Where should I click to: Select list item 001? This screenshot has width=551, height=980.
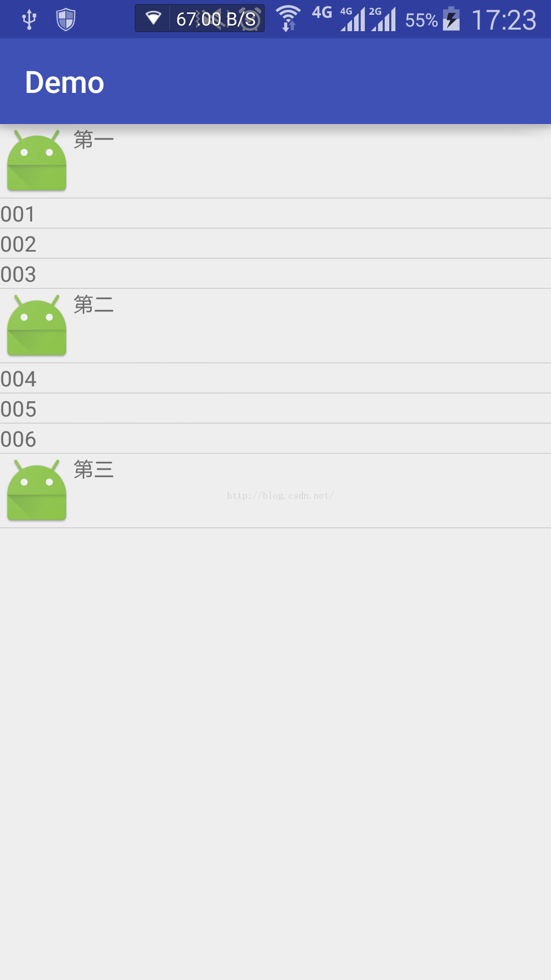[x=275, y=213]
